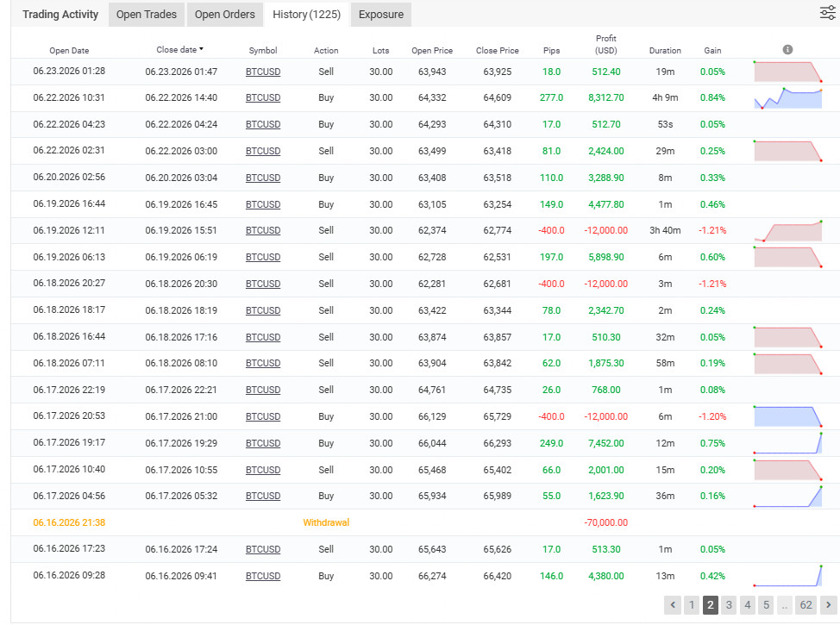Click open price 66,129
This screenshot has width=840, height=625.
click(432, 416)
